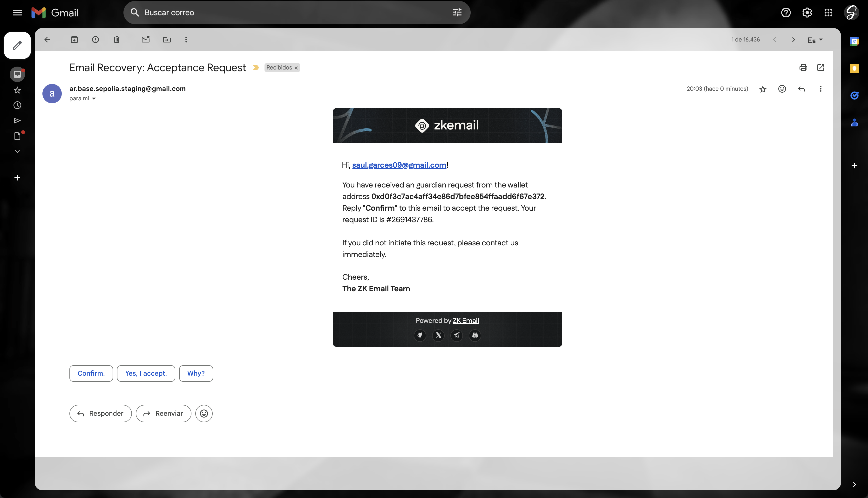This screenshot has height=498, width=868.
Task: Choose the 'Why?' smart reply
Action: [196, 373]
